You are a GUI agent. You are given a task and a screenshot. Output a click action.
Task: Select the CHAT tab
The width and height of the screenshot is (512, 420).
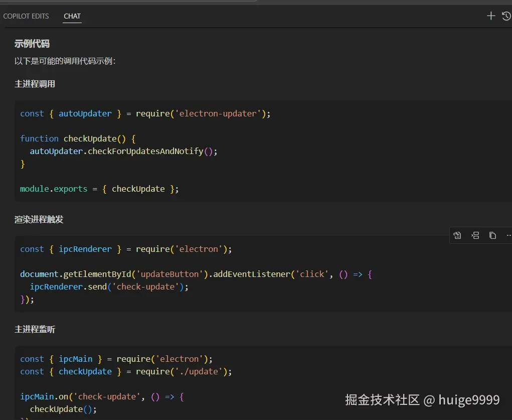coord(72,16)
